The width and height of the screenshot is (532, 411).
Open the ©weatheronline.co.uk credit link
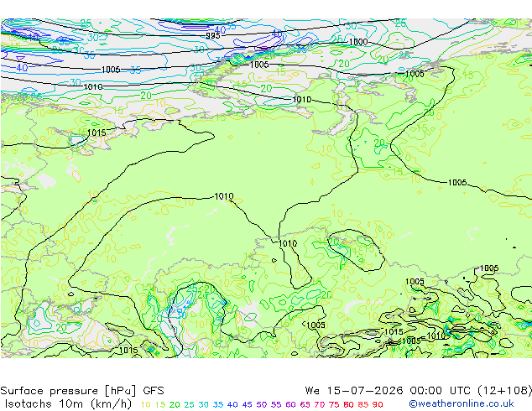(x=462, y=404)
